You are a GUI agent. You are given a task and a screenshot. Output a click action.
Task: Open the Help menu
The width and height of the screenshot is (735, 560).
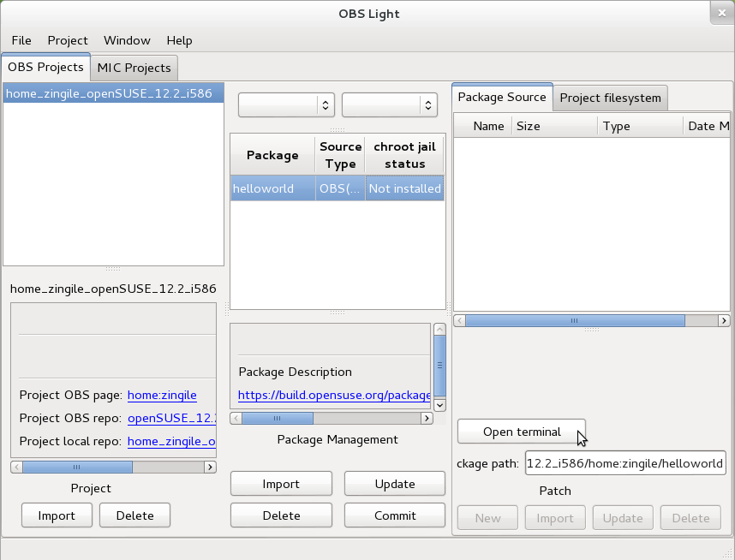click(x=179, y=40)
